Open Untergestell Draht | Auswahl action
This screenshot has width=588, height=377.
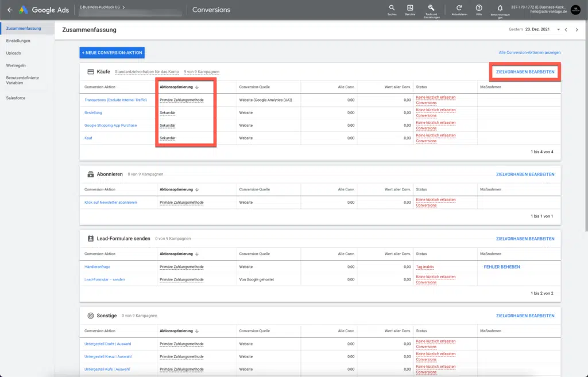point(107,344)
